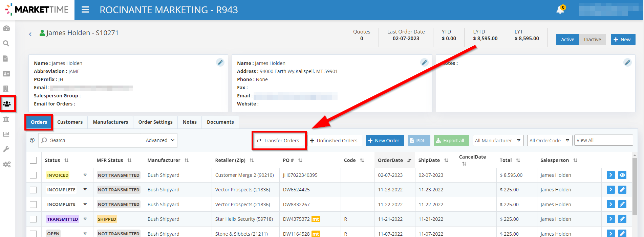
Task: Add a New salesperson
Action: pyautogui.click(x=623, y=39)
